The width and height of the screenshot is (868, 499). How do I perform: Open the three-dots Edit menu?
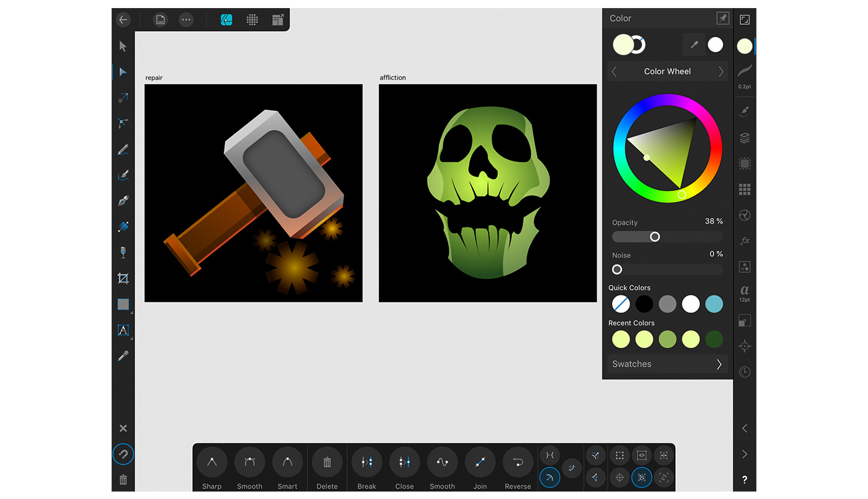coord(186,20)
